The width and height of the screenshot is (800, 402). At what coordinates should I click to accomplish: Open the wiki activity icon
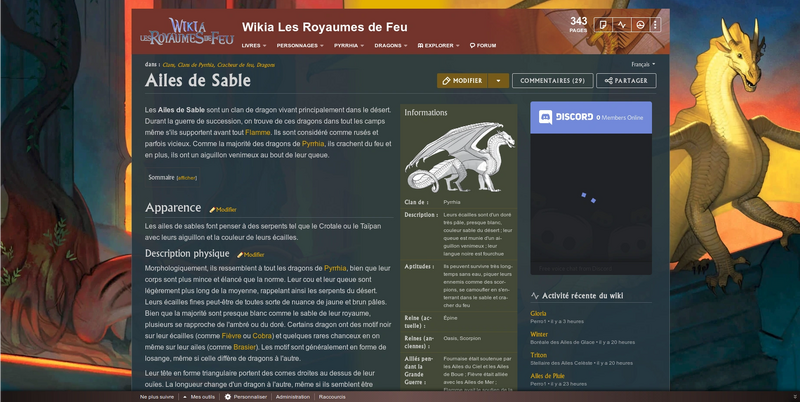click(621, 24)
